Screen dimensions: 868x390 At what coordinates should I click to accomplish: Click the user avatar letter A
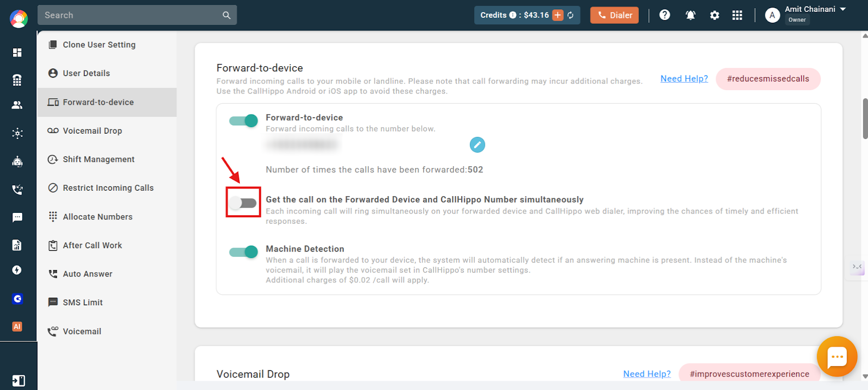point(773,15)
